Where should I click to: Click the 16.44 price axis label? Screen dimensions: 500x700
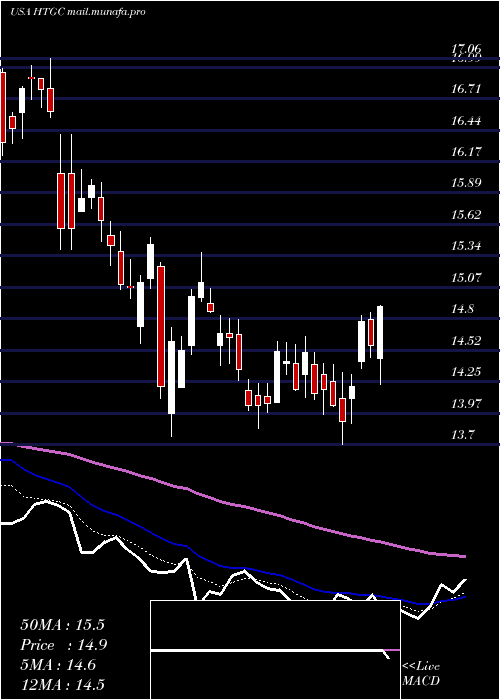466,121
